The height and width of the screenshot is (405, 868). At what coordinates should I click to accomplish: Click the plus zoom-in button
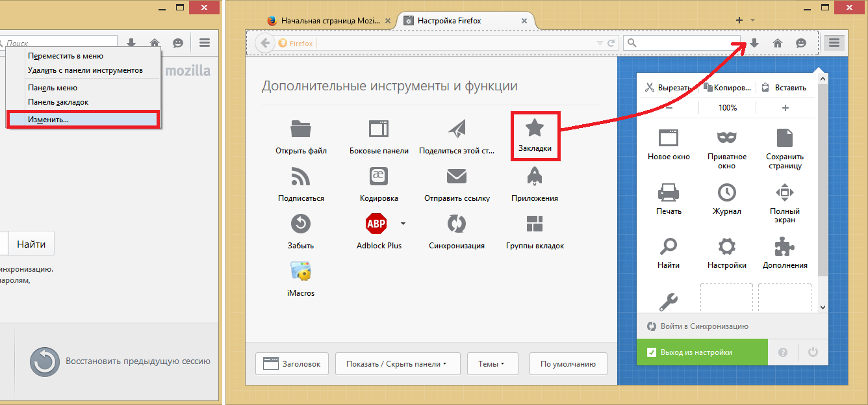[x=785, y=108]
